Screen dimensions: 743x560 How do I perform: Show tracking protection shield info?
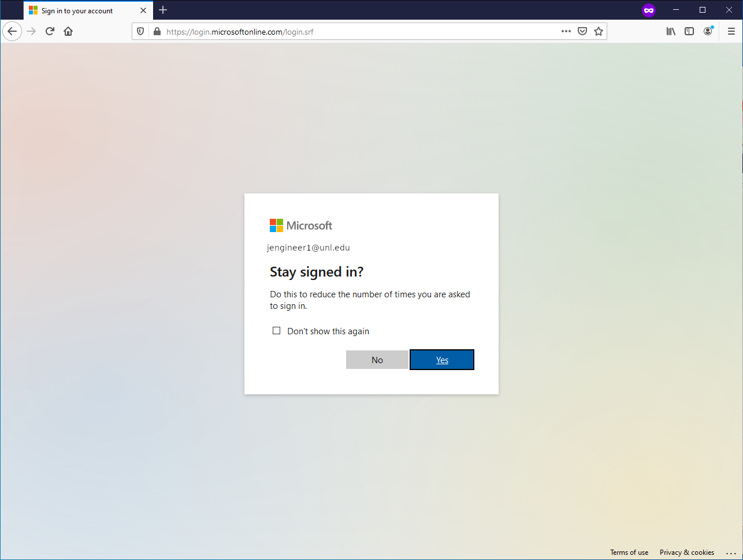140,31
